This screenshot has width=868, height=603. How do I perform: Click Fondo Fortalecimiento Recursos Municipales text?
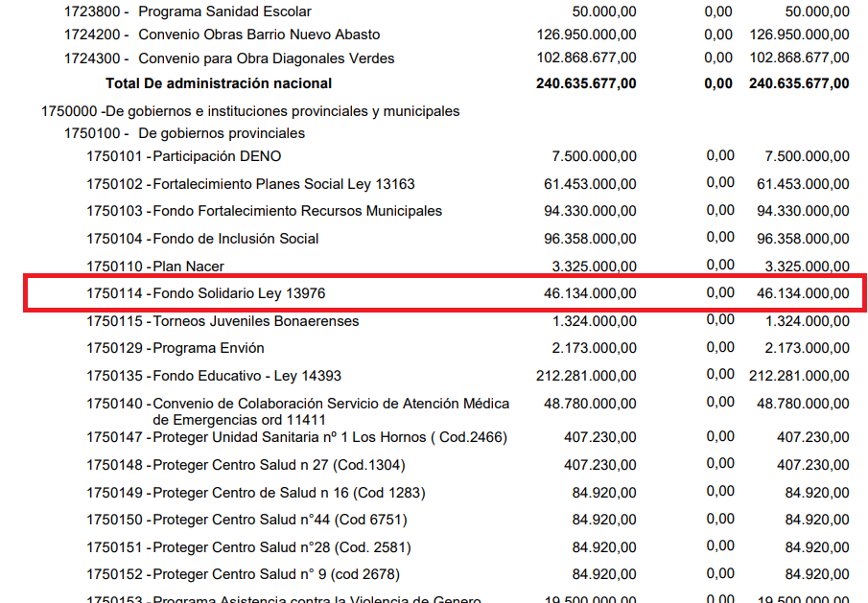coord(297,211)
